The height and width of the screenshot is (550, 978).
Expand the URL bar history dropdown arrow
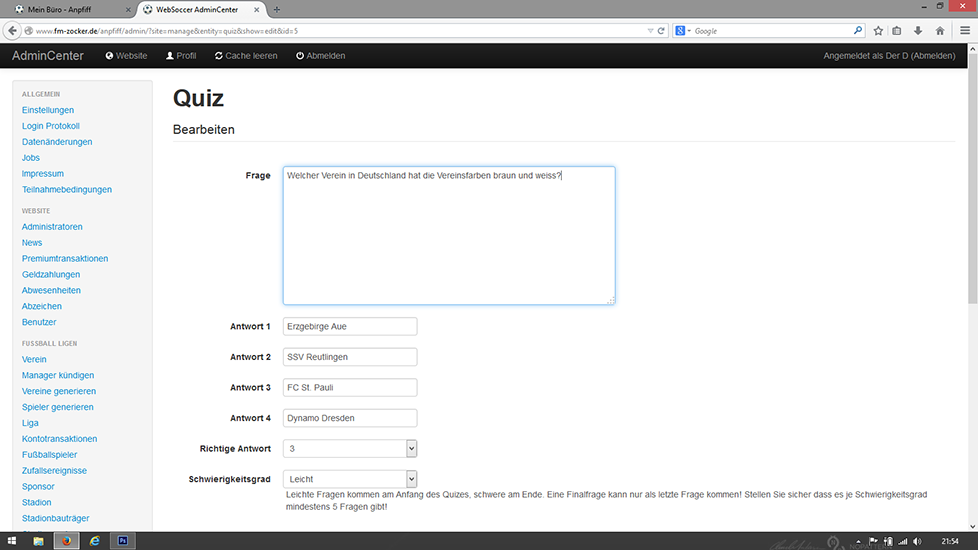pos(650,31)
